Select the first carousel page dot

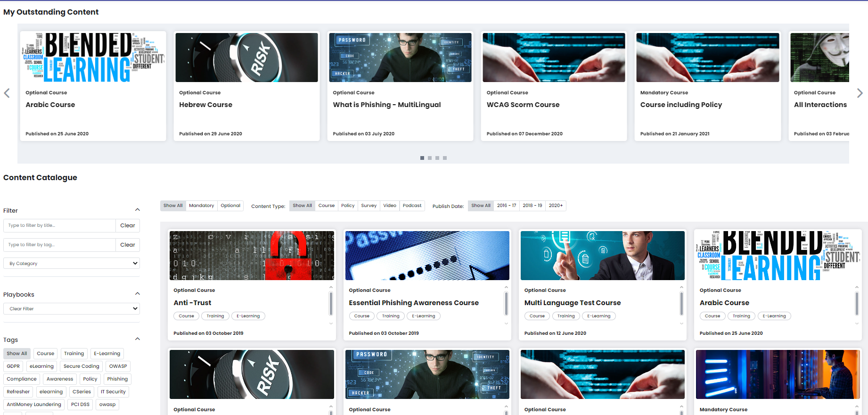(422, 158)
